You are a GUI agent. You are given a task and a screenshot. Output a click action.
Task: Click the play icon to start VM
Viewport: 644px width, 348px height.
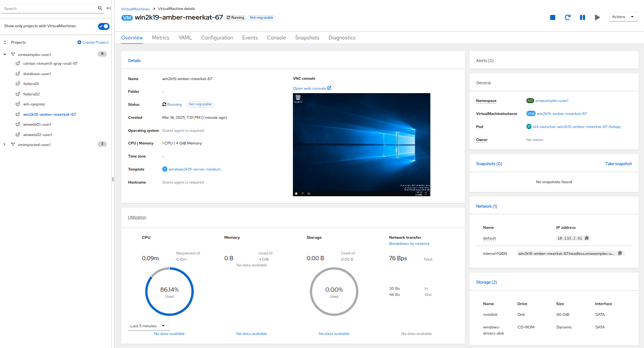[x=597, y=17]
